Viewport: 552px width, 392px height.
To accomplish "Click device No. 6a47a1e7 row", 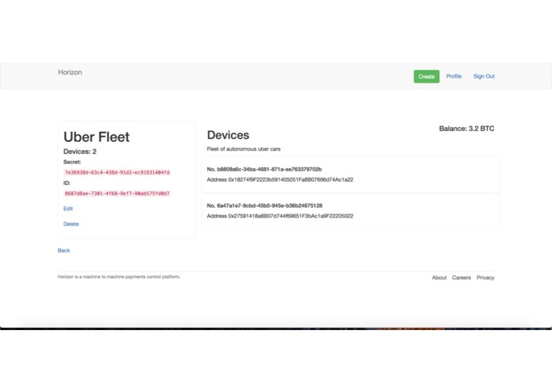I will click(350, 211).
